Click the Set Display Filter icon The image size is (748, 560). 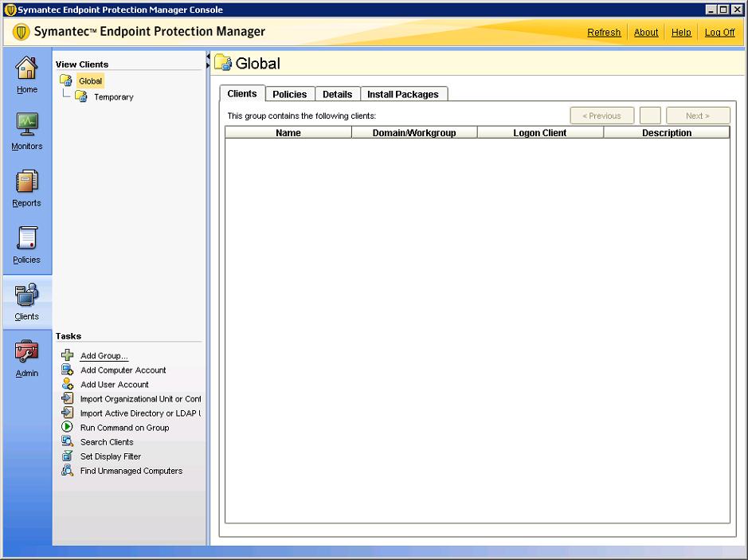pyautogui.click(x=67, y=456)
